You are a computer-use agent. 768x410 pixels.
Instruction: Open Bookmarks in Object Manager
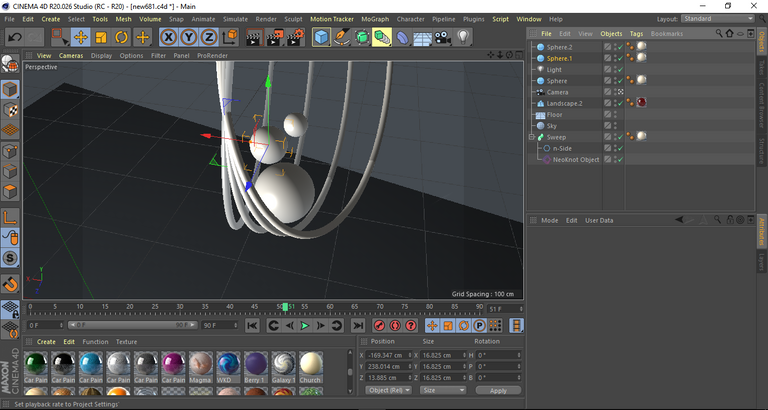(x=667, y=34)
